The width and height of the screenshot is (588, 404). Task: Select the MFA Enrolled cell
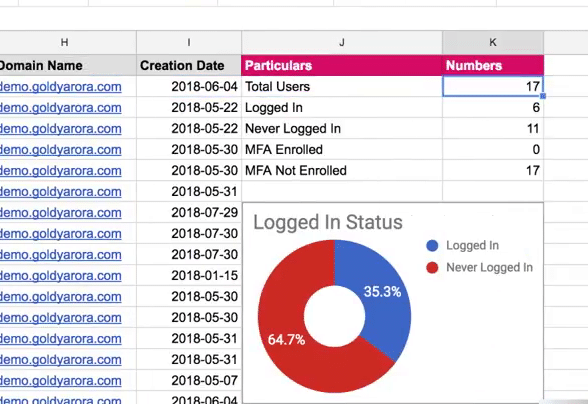(342, 150)
